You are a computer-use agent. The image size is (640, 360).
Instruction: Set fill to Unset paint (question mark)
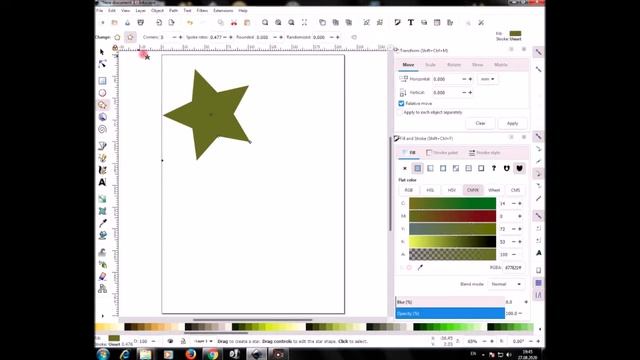click(x=494, y=168)
